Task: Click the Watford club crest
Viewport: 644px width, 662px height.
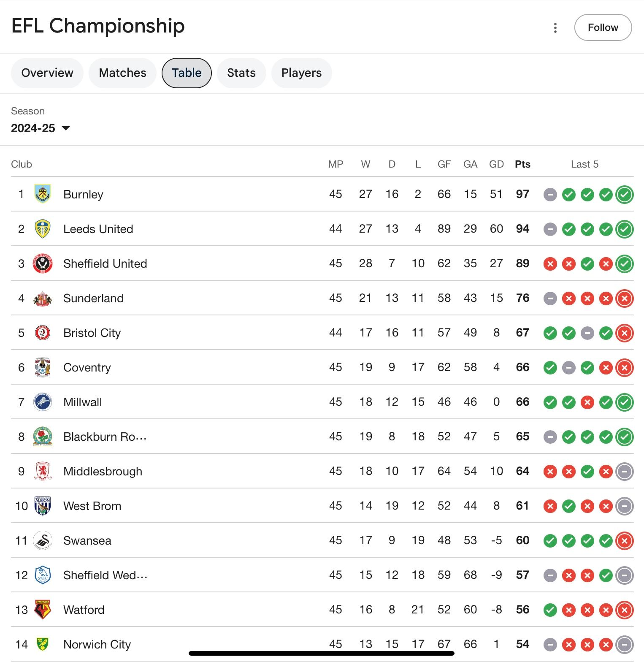Action: 43,610
